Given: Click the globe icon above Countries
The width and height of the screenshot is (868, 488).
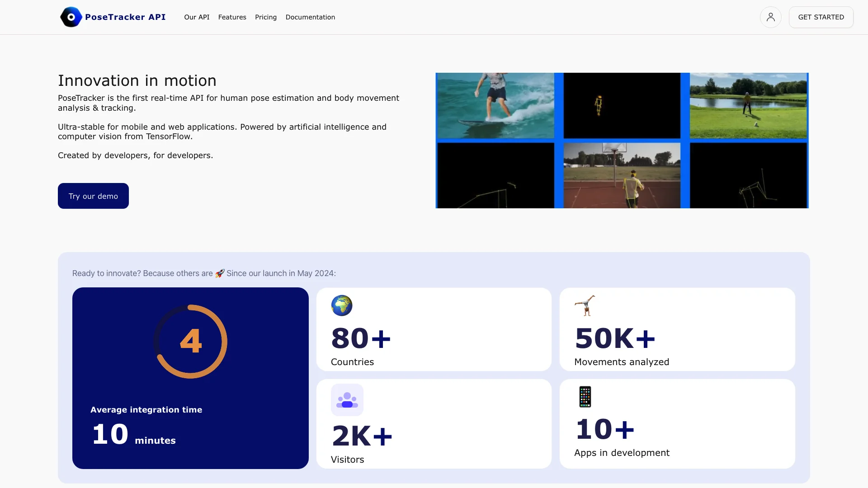Looking at the screenshot, I should click(x=342, y=305).
